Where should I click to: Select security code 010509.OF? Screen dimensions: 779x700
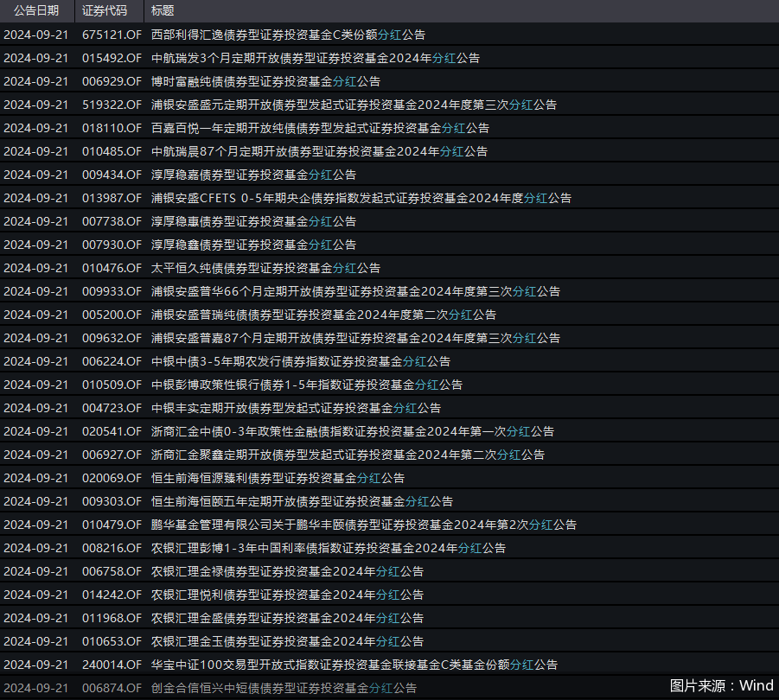[112, 385]
